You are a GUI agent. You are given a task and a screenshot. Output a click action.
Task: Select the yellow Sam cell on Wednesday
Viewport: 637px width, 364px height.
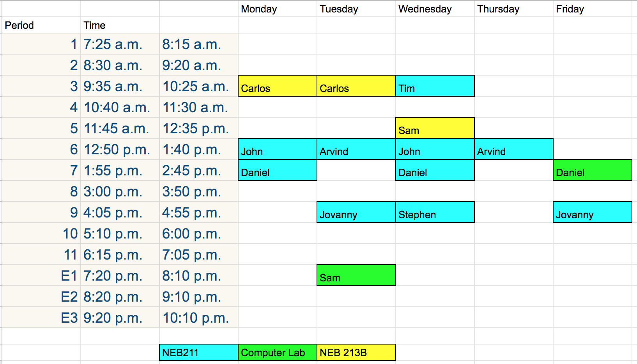(435, 128)
